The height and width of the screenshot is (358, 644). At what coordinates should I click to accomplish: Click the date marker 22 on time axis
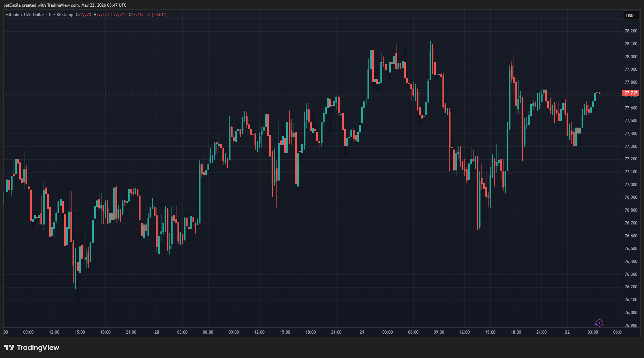(567, 332)
